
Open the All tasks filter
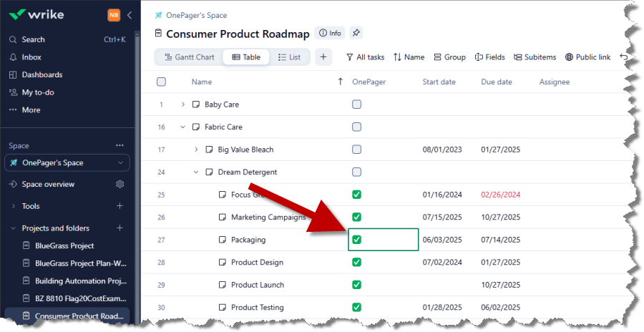point(365,57)
